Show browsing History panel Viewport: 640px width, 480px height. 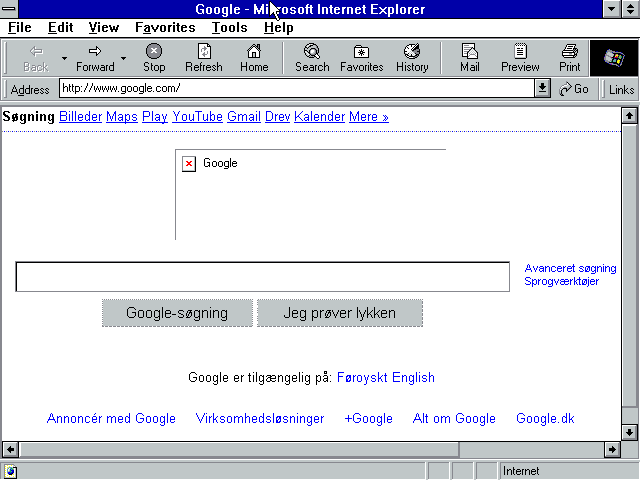point(412,58)
